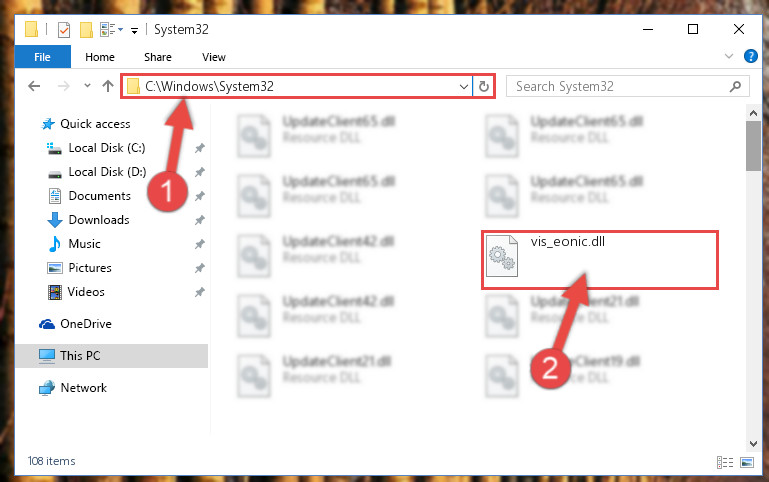
Task: Open the Customize Quick Access Toolbar dropdown
Action: (134, 31)
